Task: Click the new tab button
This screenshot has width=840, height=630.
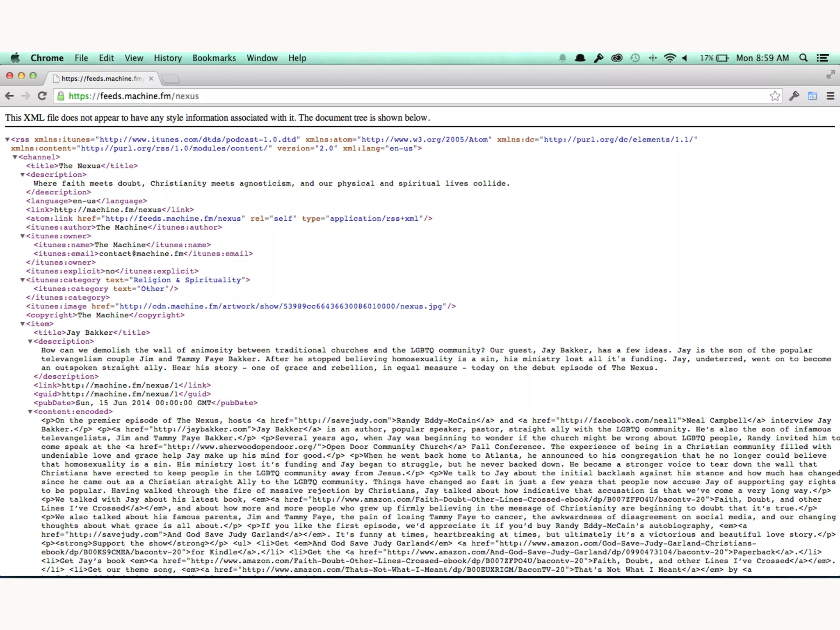Action: pyautogui.click(x=171, y=78)
